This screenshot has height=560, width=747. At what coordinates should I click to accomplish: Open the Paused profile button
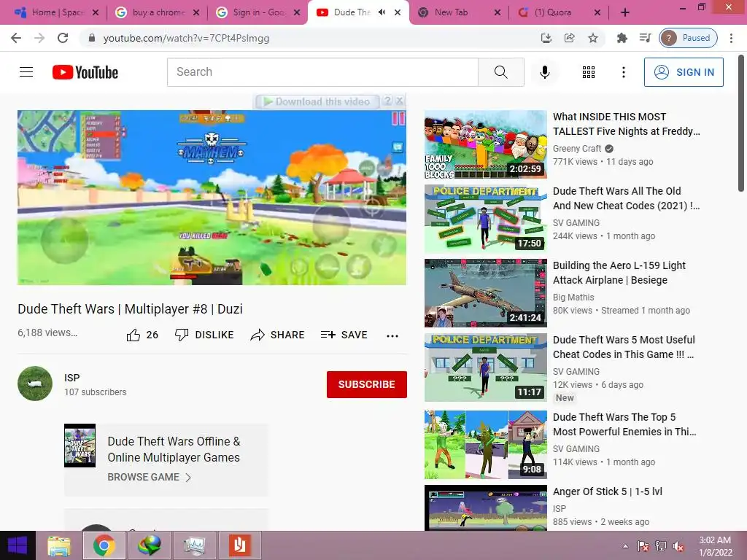pyautogui.click(x=688, y=38)
